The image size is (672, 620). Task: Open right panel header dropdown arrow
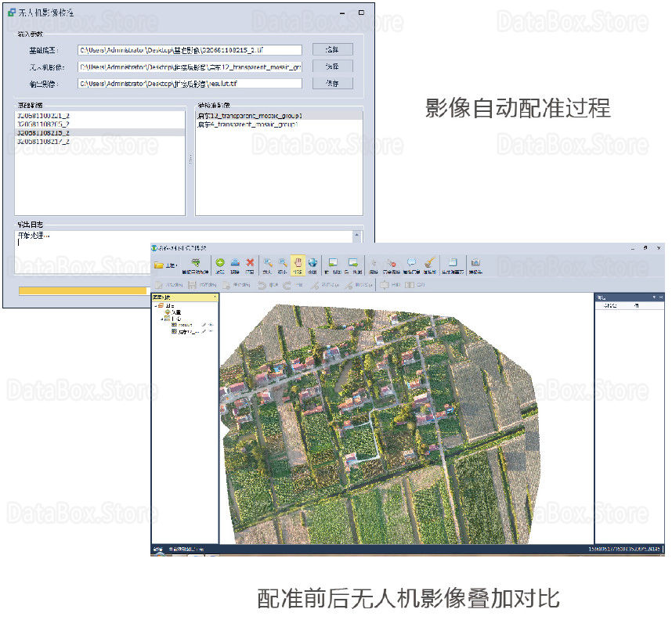(x=654, y=297)
